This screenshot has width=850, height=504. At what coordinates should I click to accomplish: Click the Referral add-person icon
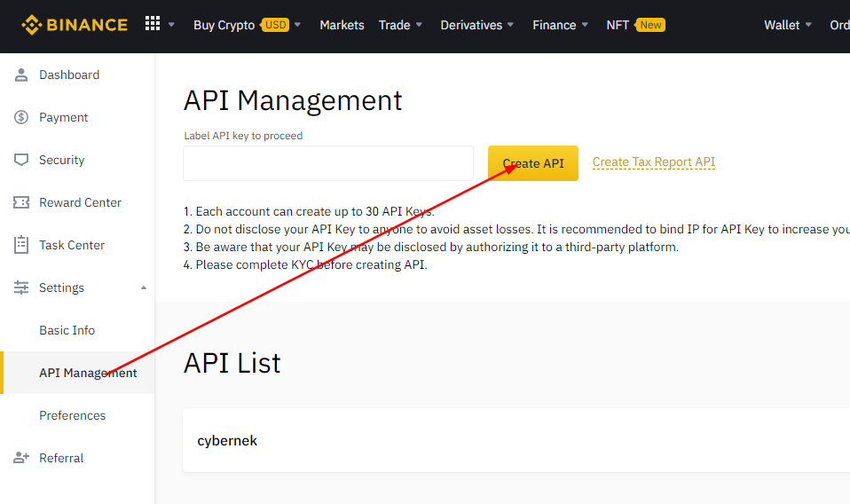pos(21,458)
